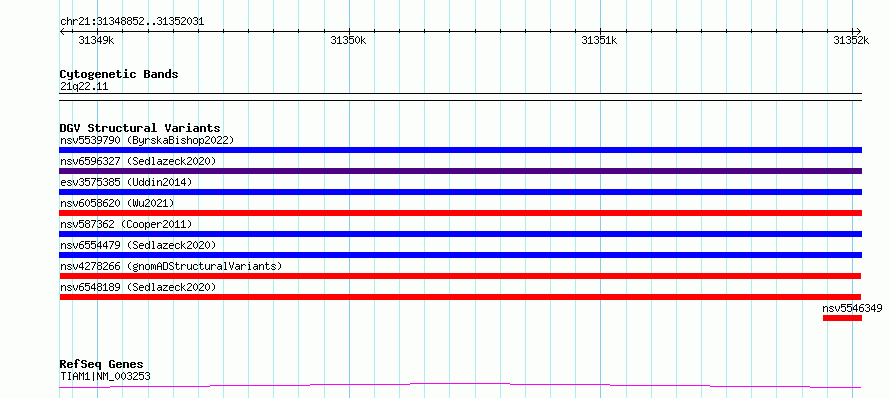
Task: Click the blue nsv5539790 variant bar
Action: coord(460,150)
